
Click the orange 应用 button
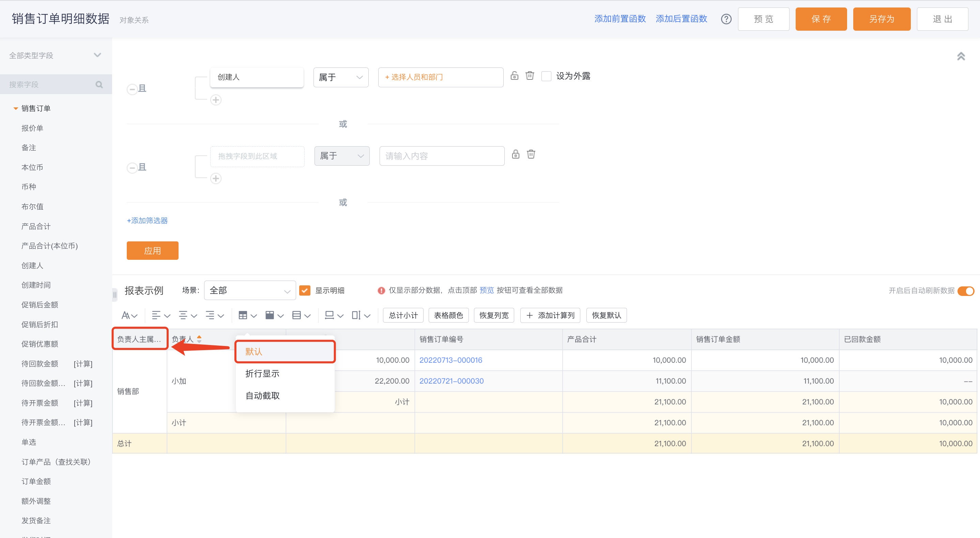pos(153,251)
